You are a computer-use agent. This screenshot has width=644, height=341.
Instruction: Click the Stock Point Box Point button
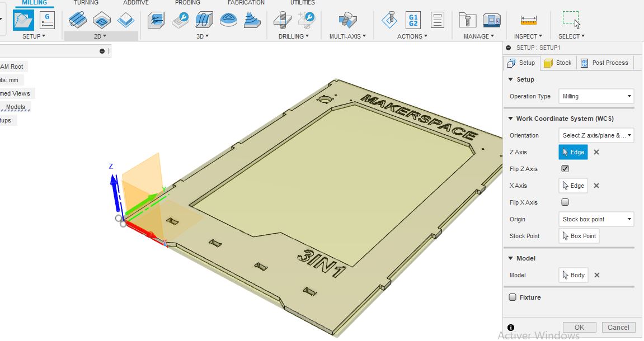[x=579, y=236]
